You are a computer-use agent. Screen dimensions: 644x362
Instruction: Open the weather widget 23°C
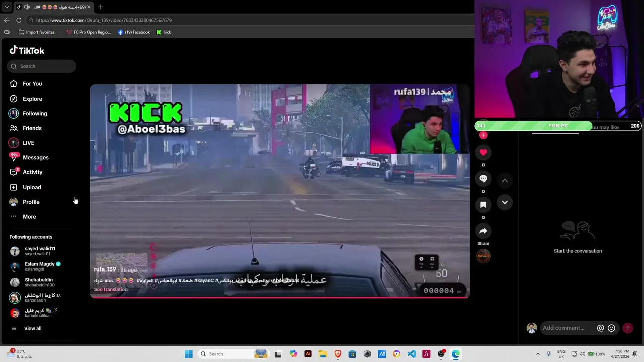(19, 354)
